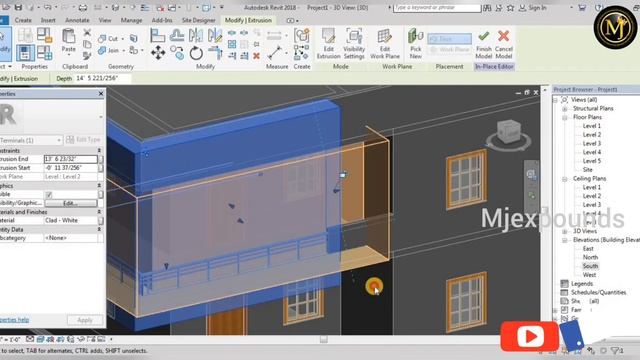
Task: Select Level 2 under Ceiling Plans
Action: click(x=591, y=196)
